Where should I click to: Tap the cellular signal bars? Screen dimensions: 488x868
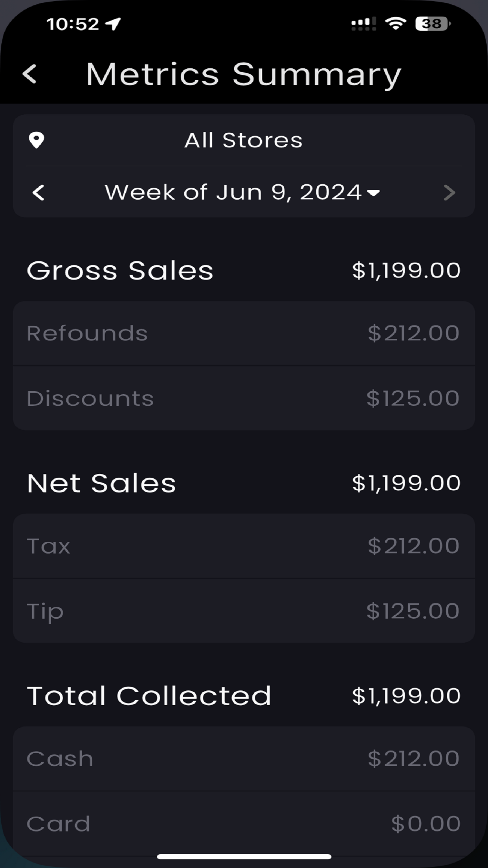363,24
